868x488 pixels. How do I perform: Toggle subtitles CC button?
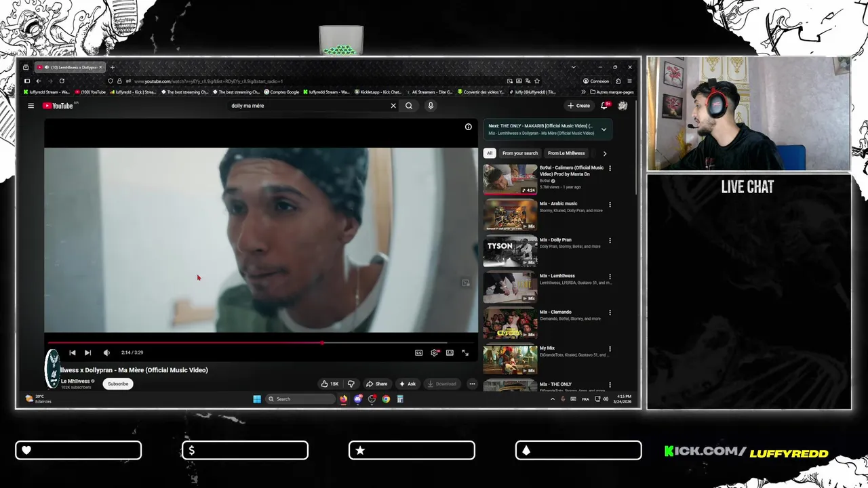(418, 352)
